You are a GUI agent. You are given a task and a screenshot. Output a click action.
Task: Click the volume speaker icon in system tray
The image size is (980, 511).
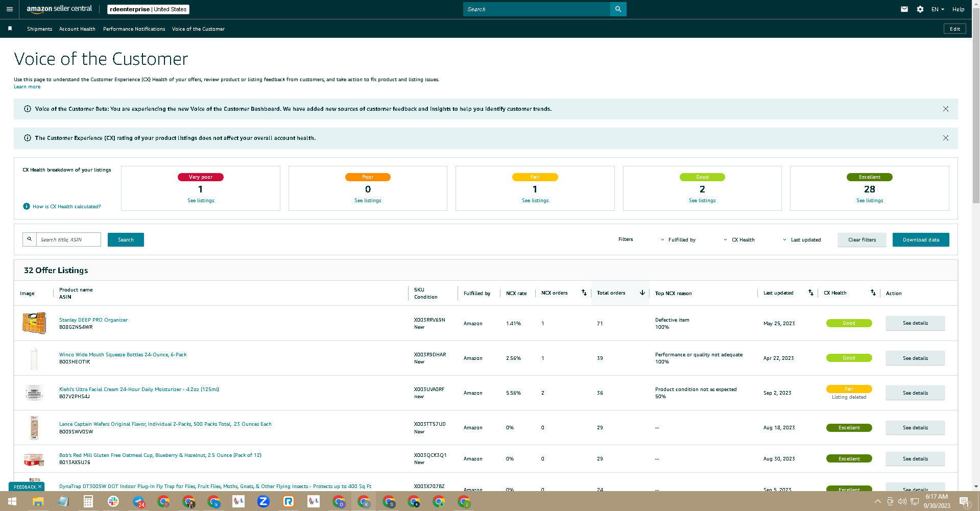(902, 501)
